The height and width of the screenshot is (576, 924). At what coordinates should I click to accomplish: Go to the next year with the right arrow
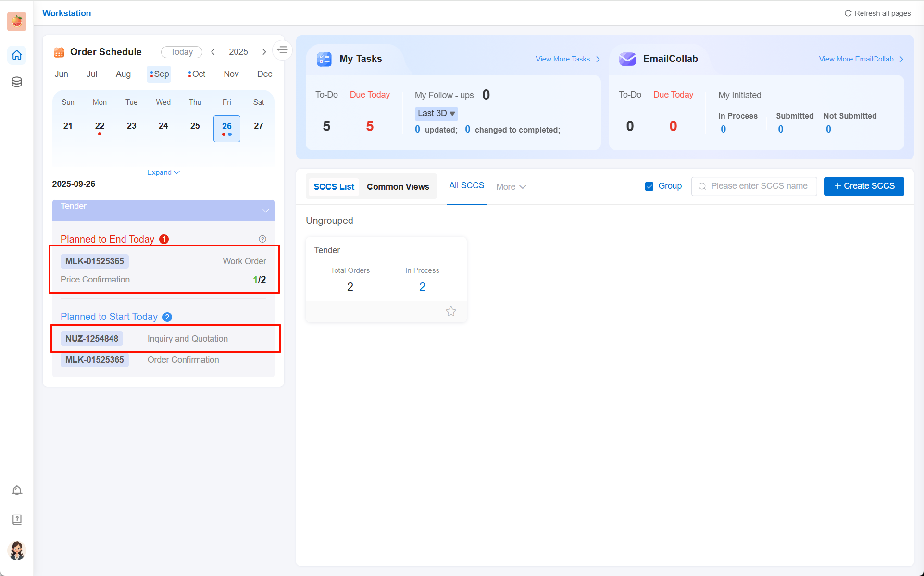click(264, 52)
